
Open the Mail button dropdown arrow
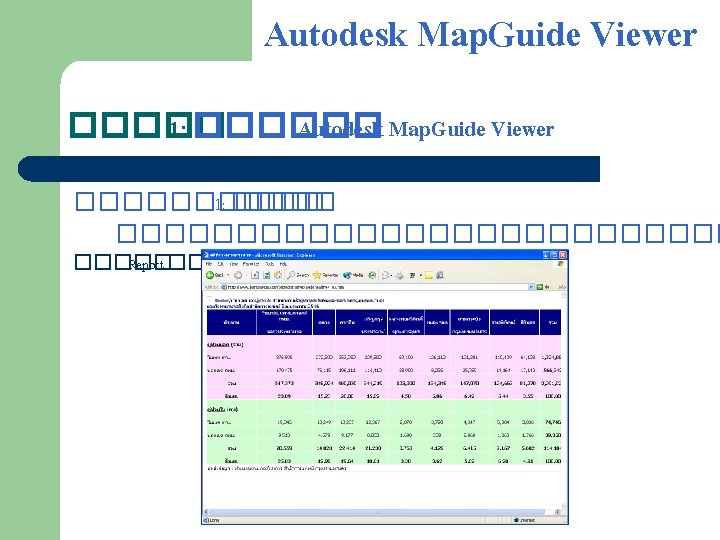[x=391, y=275]
